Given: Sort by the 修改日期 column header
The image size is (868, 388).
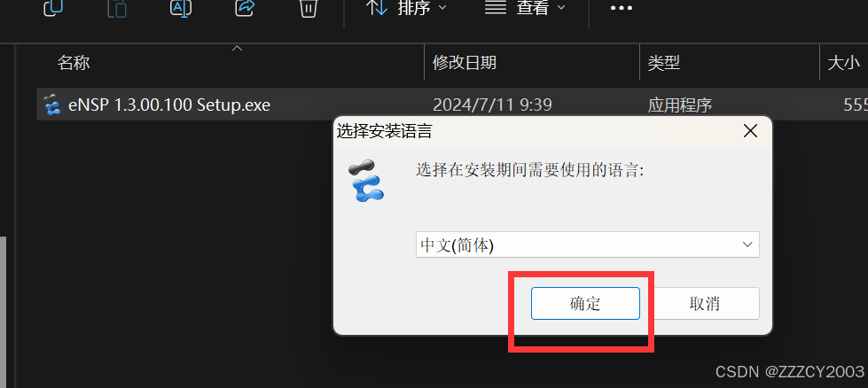Looking at the screenshot, I should [464, 63].
